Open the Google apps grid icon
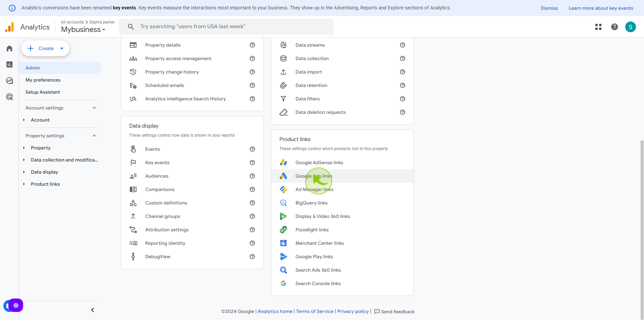 click(x=598, y=27)
